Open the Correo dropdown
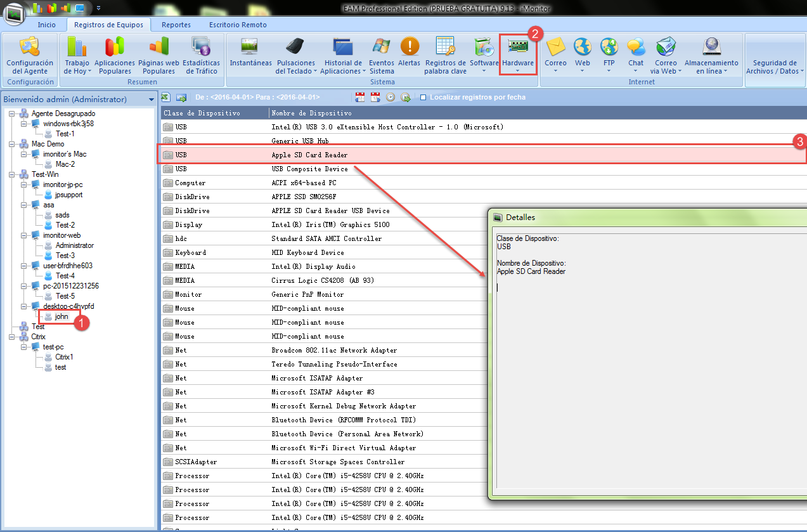Screen dimensions: 807x532 [x=555, y=56]
